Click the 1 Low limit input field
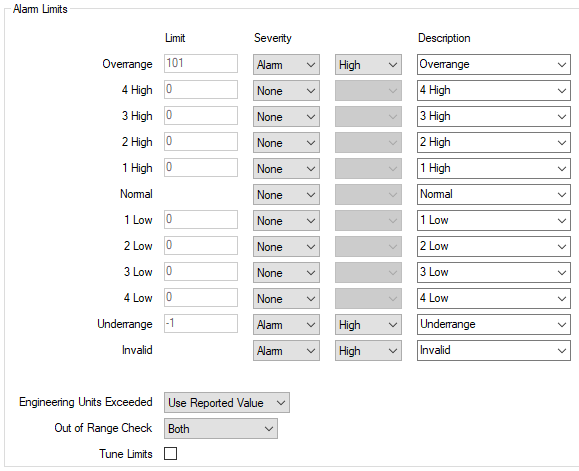The image size is (579, 471). tap(201, 220)
